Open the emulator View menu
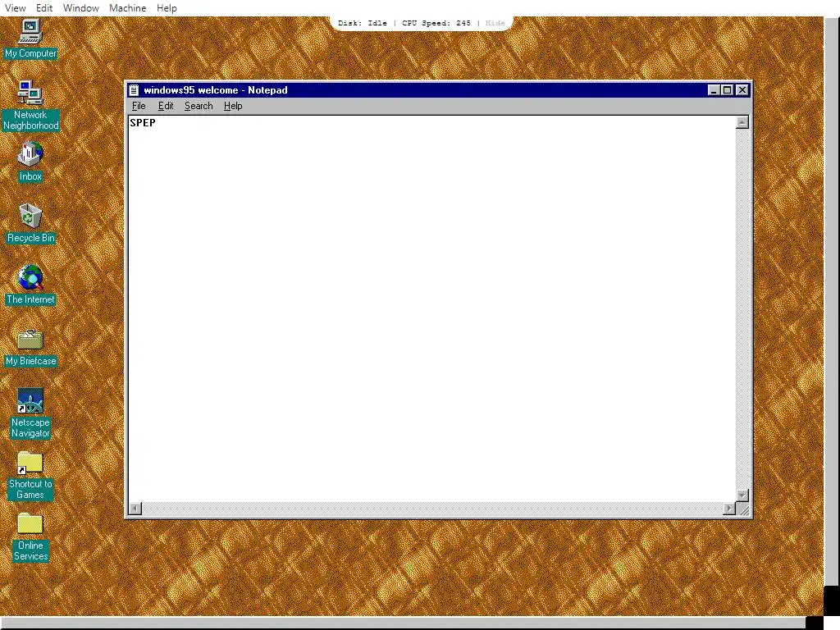Viewport: 840px width, 630px height. (15, 8)
